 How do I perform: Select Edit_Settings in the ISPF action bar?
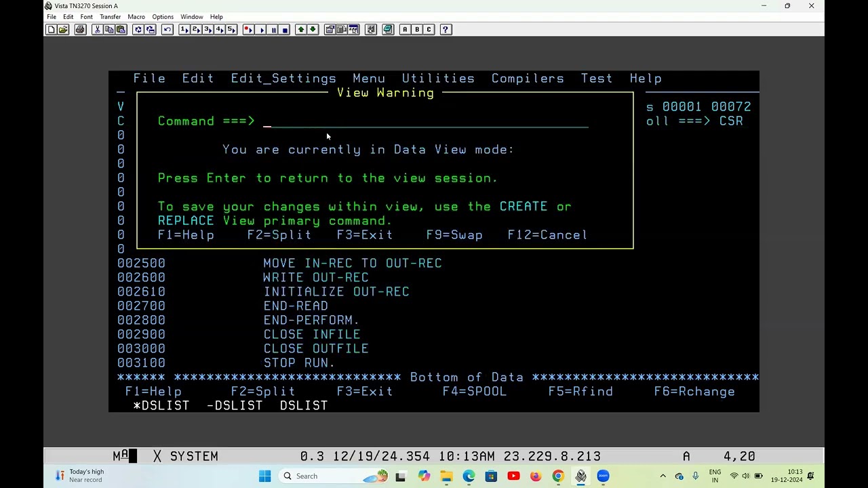click(283, 79)
